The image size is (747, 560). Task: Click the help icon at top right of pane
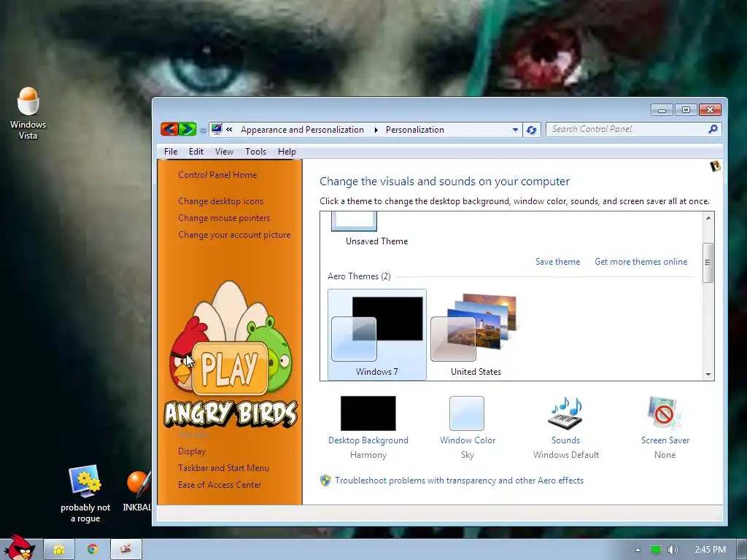point(715,166)
